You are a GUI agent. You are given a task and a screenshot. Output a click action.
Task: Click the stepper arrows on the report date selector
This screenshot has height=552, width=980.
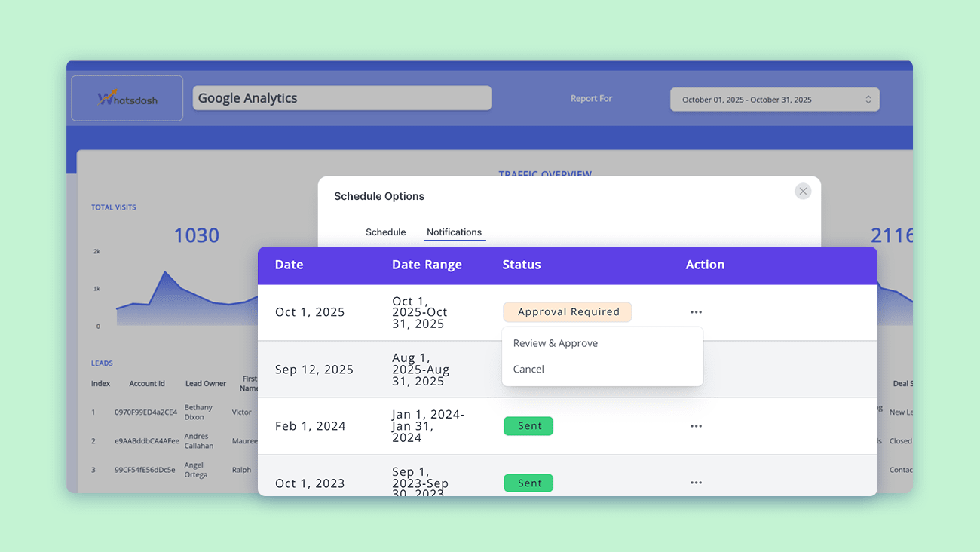868,99
